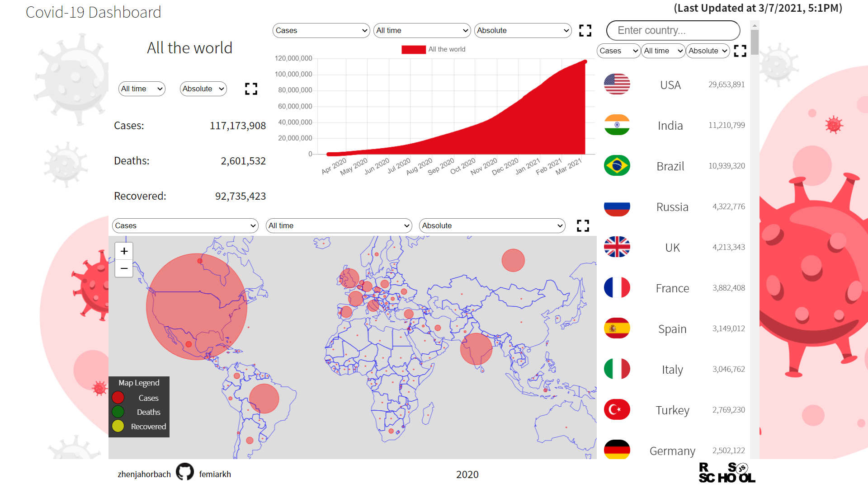Screen dimensions: 868x488
Task: Click the map panel's fullscreen icon
Action: [x=583, y=225]
